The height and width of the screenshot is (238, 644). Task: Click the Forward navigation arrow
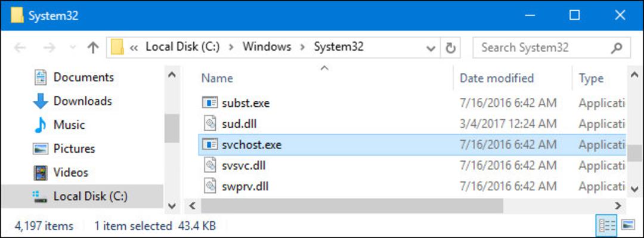pos(49,48)
